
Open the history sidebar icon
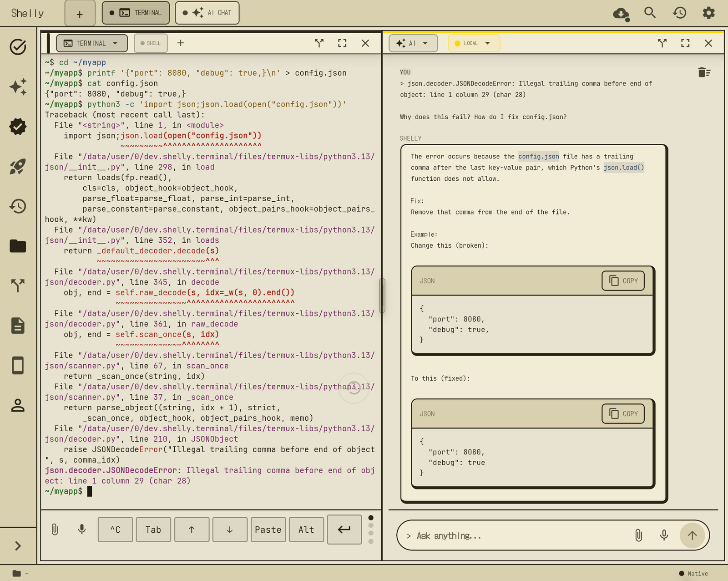(x=18, y=206)
